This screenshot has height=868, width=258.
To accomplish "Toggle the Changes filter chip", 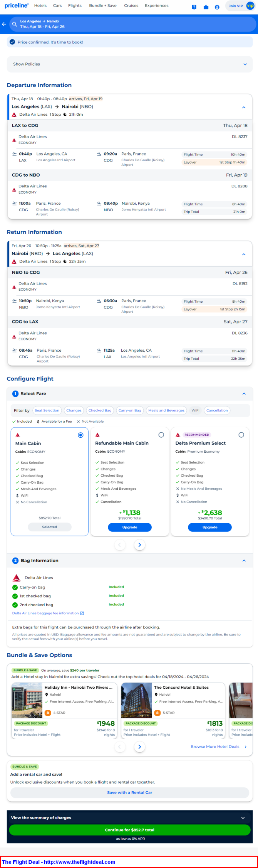I will tap(74, 410).
